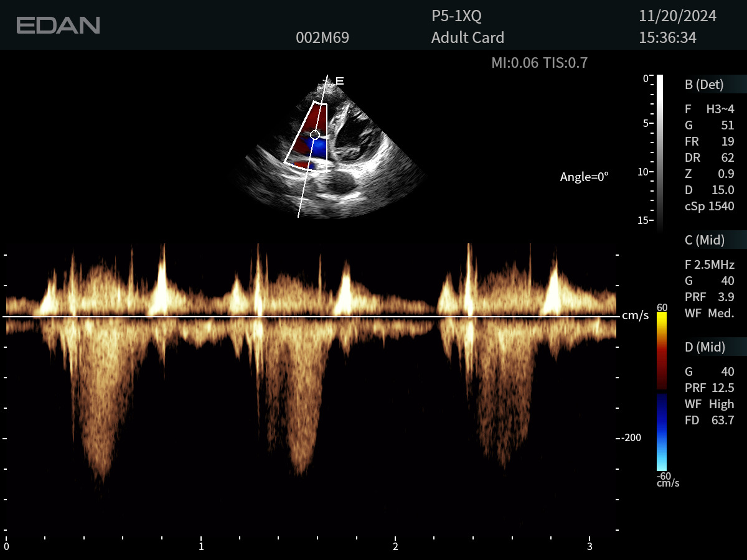Click the sample volume gate circle
The image size is (747, 560).
315,134
